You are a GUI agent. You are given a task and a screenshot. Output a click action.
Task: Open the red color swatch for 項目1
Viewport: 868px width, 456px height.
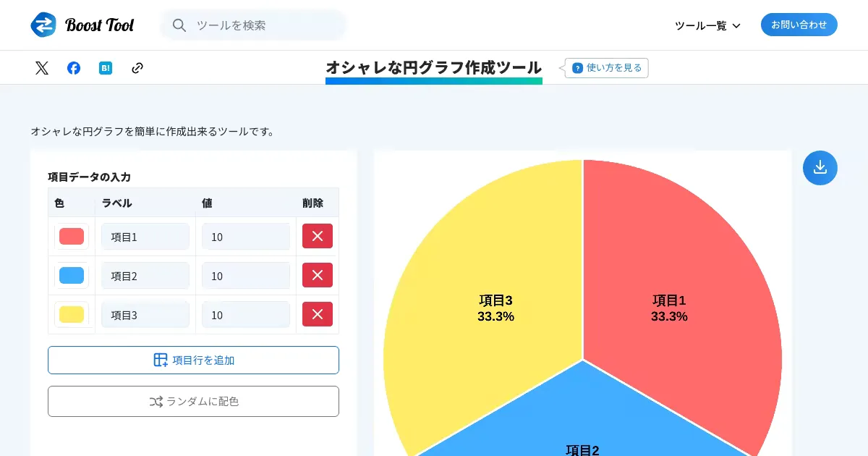click(72, 237)
